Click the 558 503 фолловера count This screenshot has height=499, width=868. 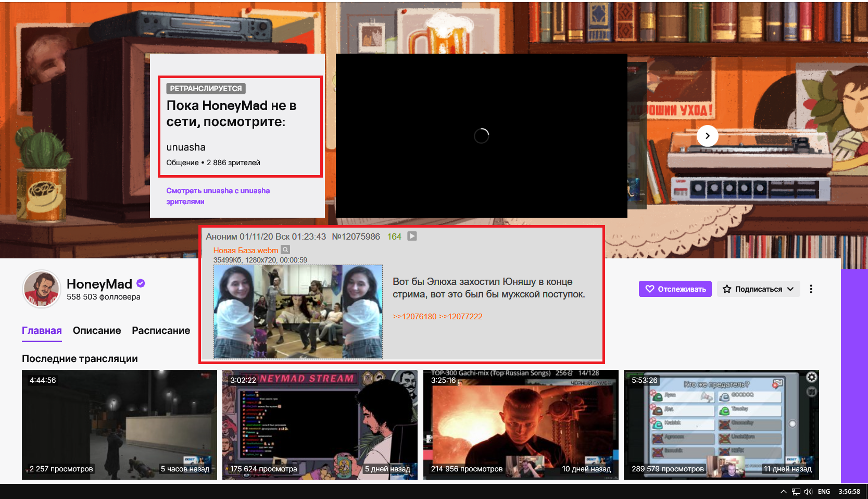tap(104, 297)
